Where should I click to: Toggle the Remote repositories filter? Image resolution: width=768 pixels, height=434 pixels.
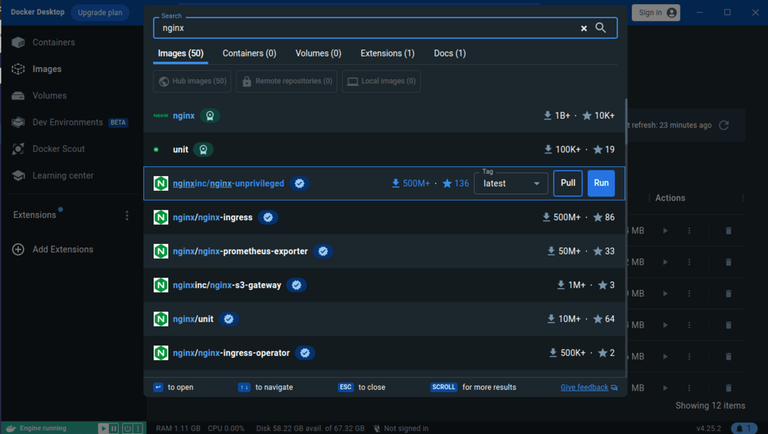coord(287,81)
